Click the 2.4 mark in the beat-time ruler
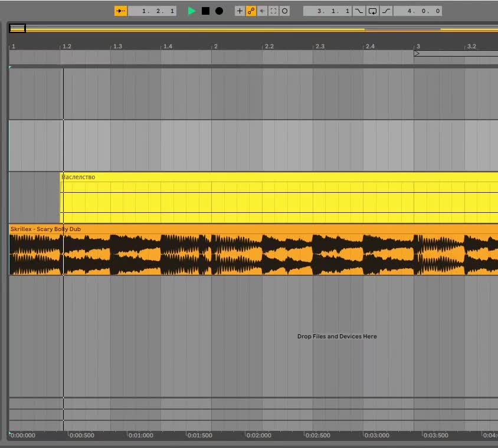498x448 pixels. (370, 47)
